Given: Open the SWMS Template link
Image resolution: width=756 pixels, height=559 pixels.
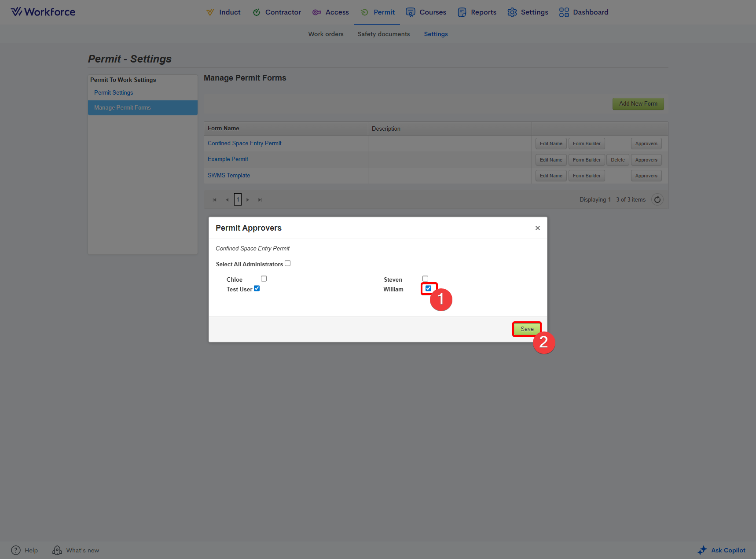Looking at the screenshot, I should pos(229,175).
